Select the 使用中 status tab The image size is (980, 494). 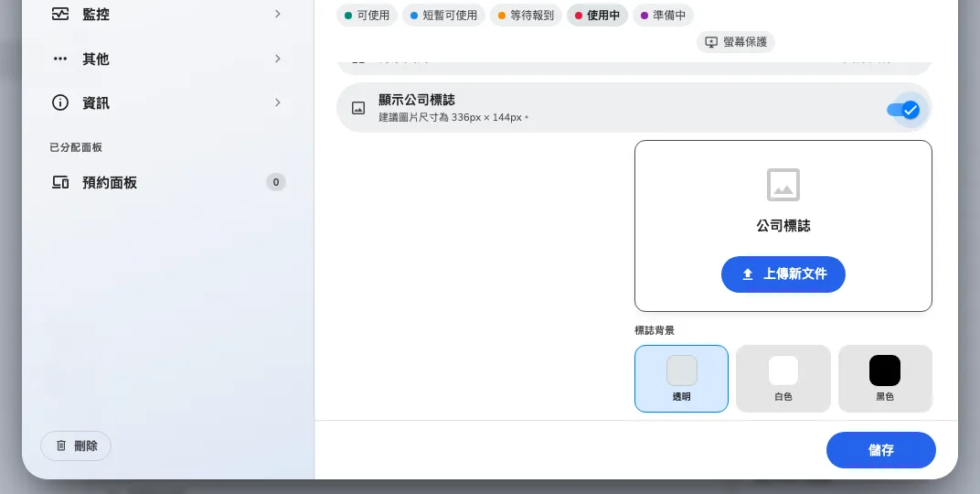pos(597,15)
